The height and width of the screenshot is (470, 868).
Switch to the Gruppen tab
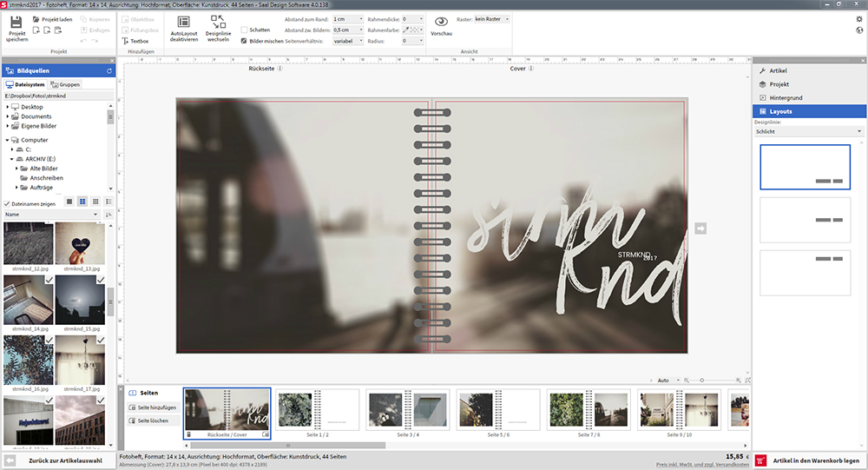(x=65, y=84)
